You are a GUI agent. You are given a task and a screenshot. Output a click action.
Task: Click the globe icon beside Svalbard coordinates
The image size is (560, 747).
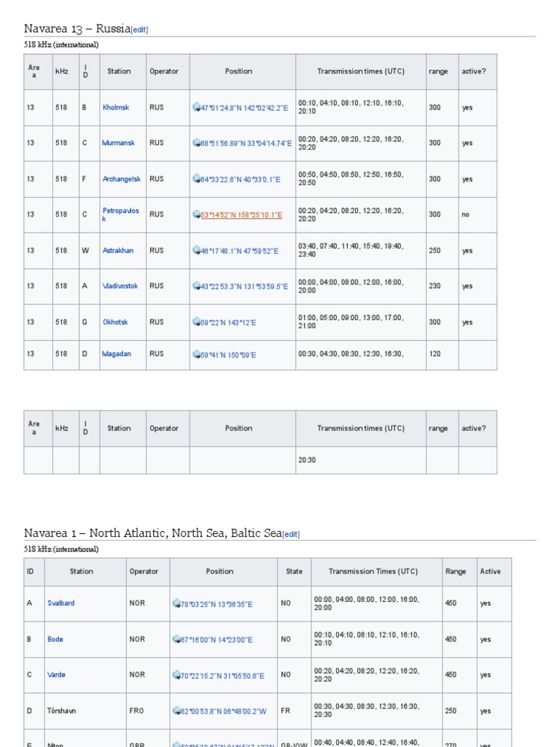pyautogui.click(x=176, y=603)
